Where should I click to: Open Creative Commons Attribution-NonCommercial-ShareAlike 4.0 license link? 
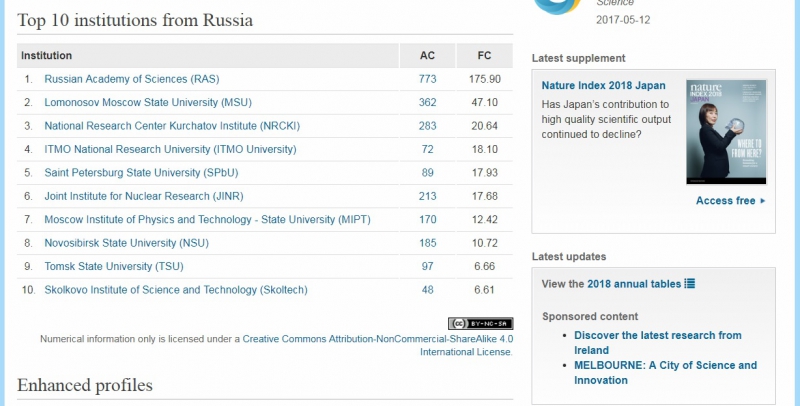[376, 339]
